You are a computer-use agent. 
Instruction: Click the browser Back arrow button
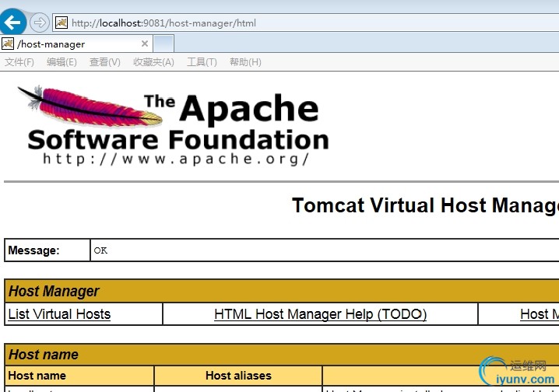[12, 23]
